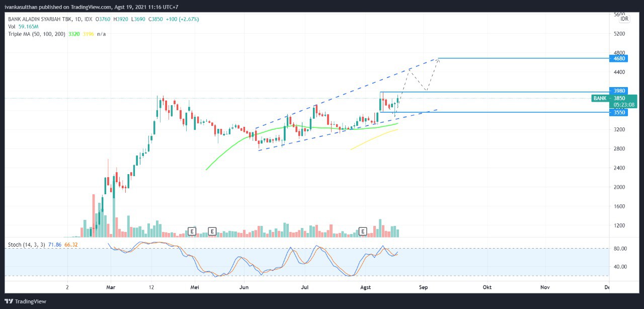Image resolution: width=644 pixels, height=309 pixels.
Task: Click the green BANK symbol tag
Action: [x=600, y=98]
